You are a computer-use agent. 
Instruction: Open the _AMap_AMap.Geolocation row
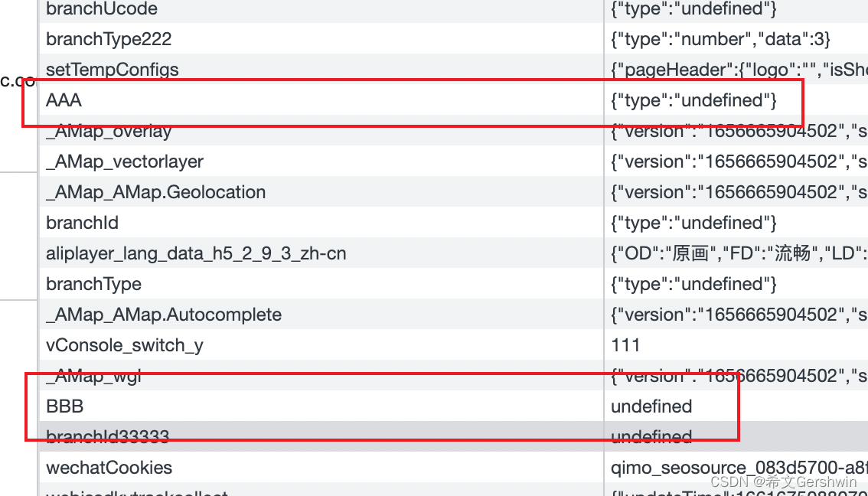pyautogui.click(x=155, y=192)
